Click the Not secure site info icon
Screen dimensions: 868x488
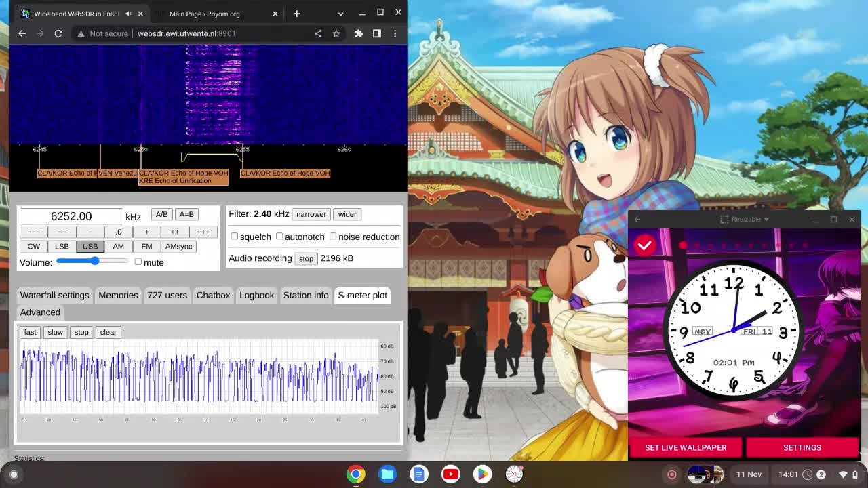[102, 33]
